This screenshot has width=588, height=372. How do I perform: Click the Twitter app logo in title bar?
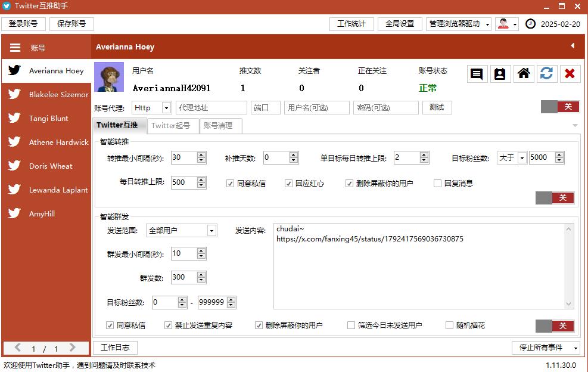click(7, 6)
